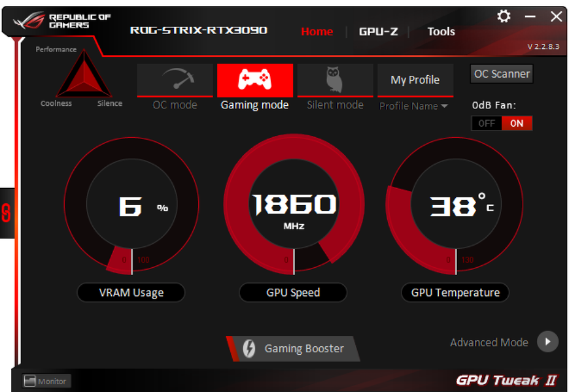The height and width of the screenshot is (392, 569).
Task: Expand Advanced Mode with arrow button
Action: (547, 342)
